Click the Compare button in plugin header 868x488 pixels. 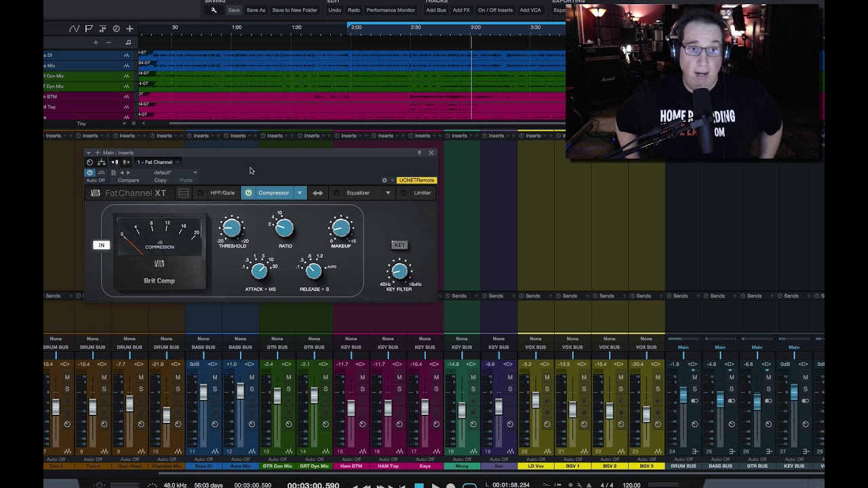128,180
